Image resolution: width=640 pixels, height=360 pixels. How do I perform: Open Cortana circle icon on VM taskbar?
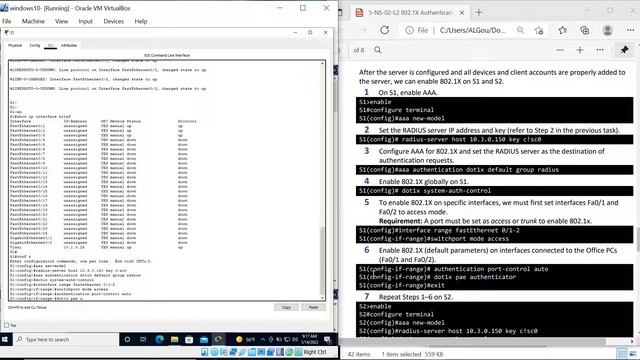[x=127, y=340]
